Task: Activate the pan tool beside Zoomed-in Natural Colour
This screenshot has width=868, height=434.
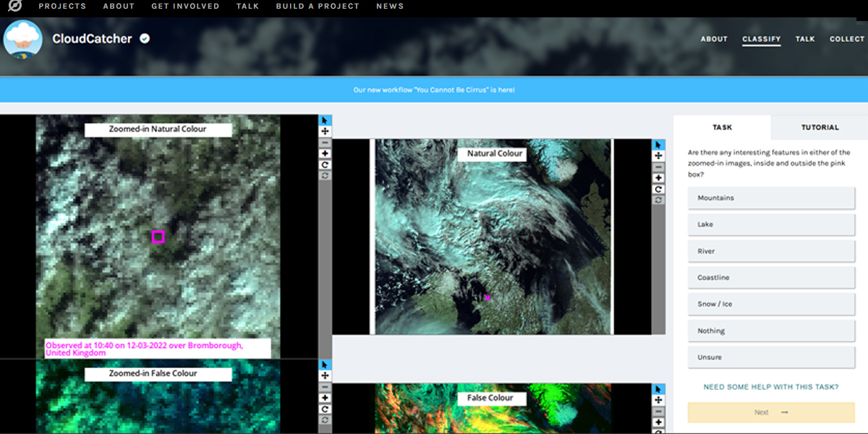Action: (325, 131)
